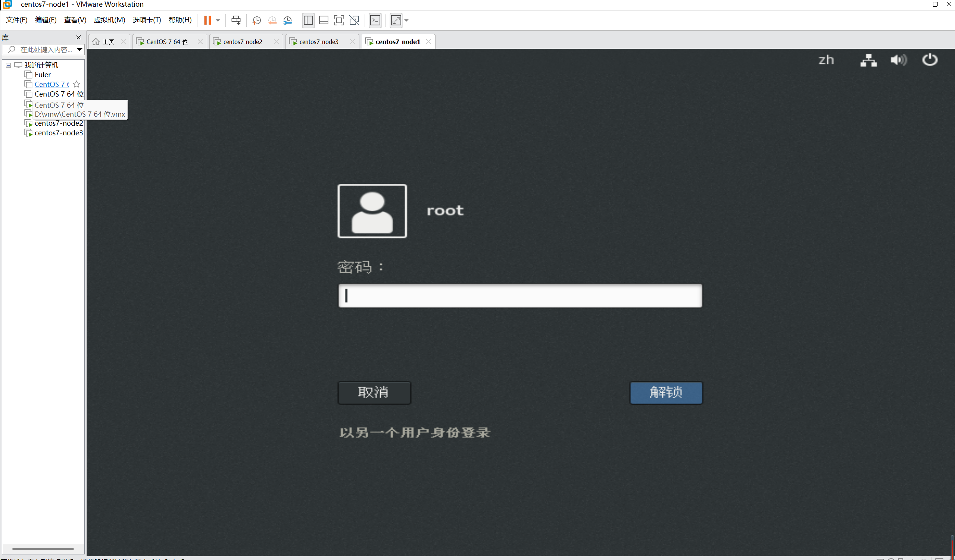Viewport: 955px width, 560px height.
Task: Open the snapshot manager
Action: tap(288, 20)
